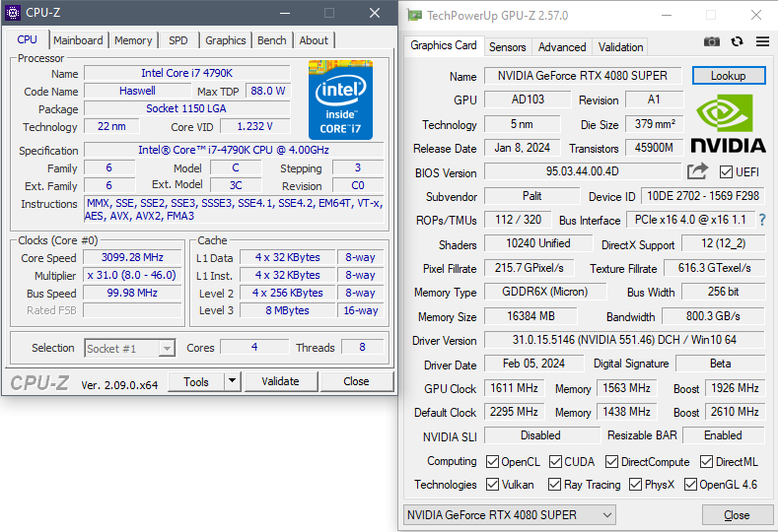Image resolution: width=778 pixels, height=532 pixels.
Task: Click the Multiplier x 31.0 value
Action: tap(132, 275)
